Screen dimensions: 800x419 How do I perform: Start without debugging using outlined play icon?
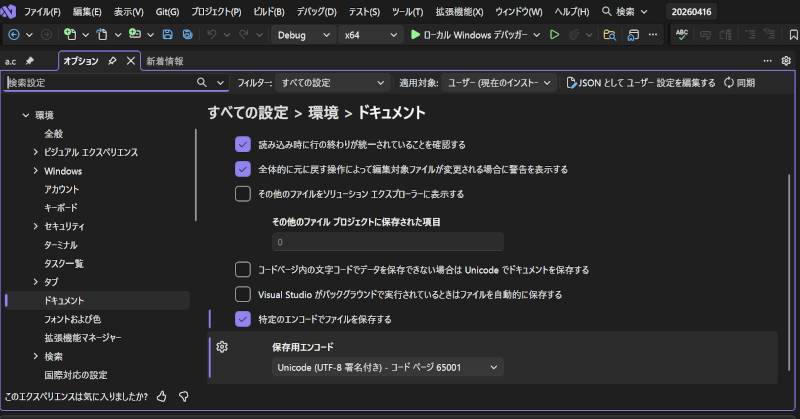(x=554, y=35)
